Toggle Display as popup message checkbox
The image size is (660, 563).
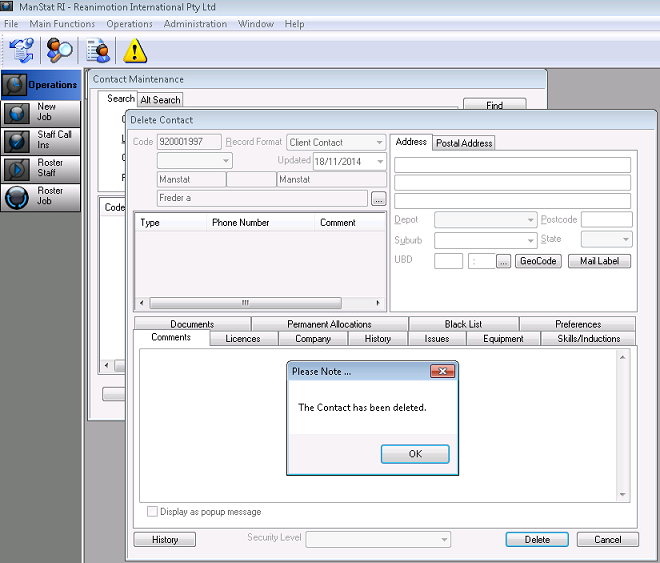pos(152,512)
